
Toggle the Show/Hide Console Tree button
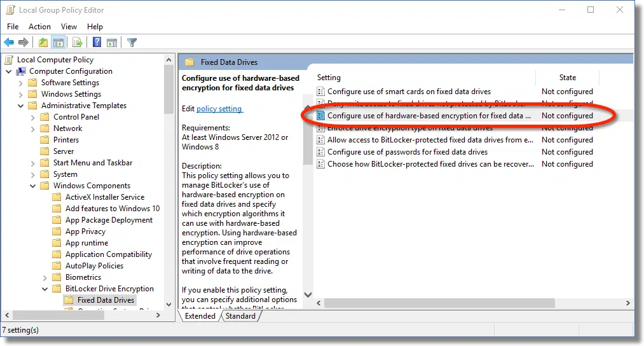pyautogui.click(x=58, y=43)
